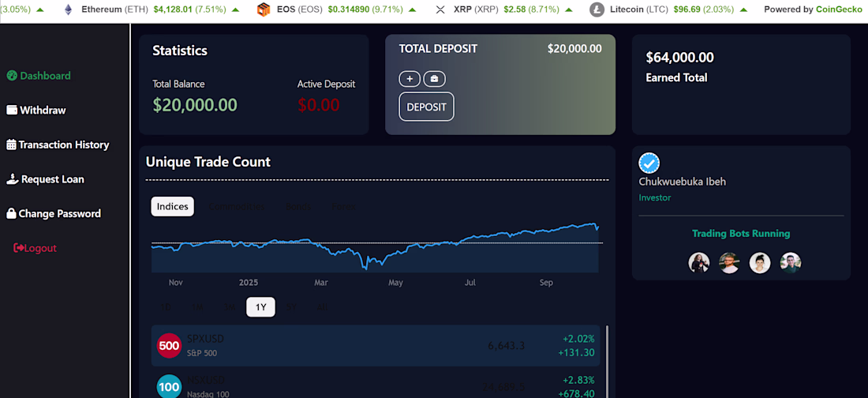868x398 pixels.
Task: Switch to the Commodities tab
Action: pyautogui.click(x=237, y=207)
